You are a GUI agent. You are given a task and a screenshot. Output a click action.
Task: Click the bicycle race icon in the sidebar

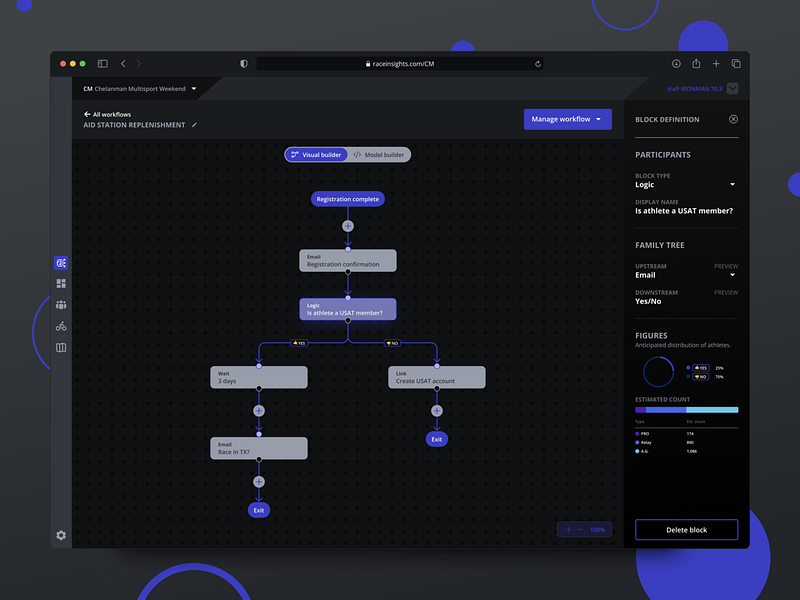pyautogui.click(x=60, y=325)
